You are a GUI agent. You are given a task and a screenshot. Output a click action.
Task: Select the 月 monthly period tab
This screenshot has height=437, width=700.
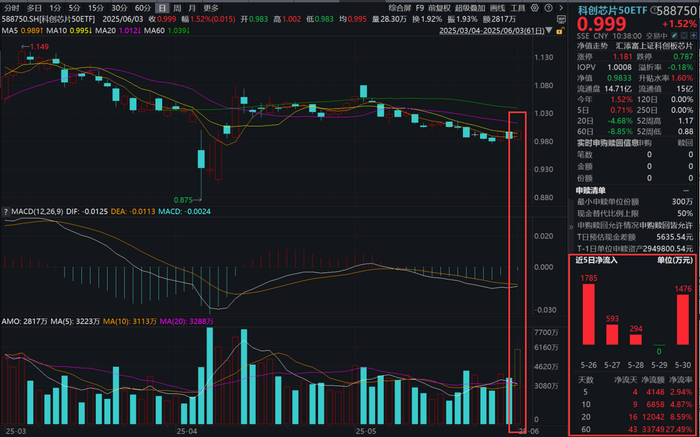coord(192,8)
